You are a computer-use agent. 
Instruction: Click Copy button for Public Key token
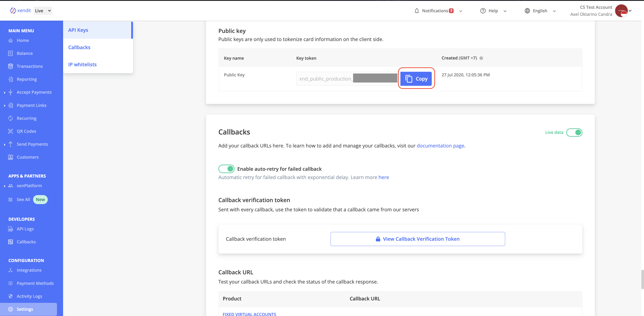(416, 78)
